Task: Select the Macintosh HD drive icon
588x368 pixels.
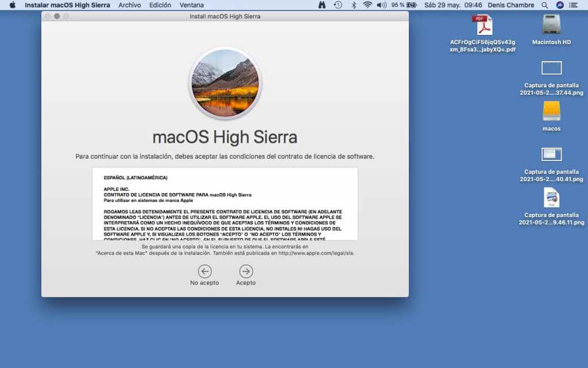Action: click(551, 24)
